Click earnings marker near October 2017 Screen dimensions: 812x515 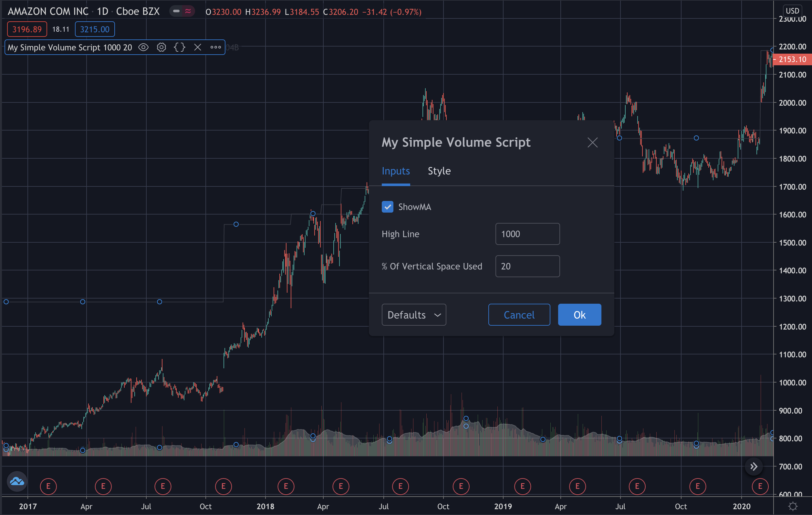(x=223, y=486)
